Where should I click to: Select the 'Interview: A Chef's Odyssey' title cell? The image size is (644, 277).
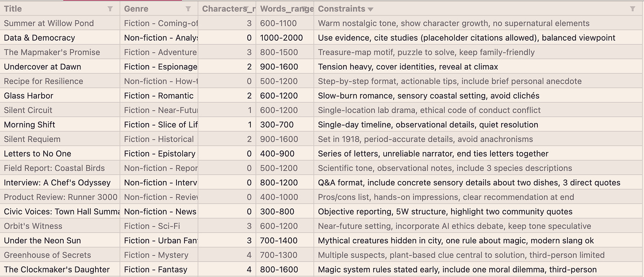pos(60,183)
